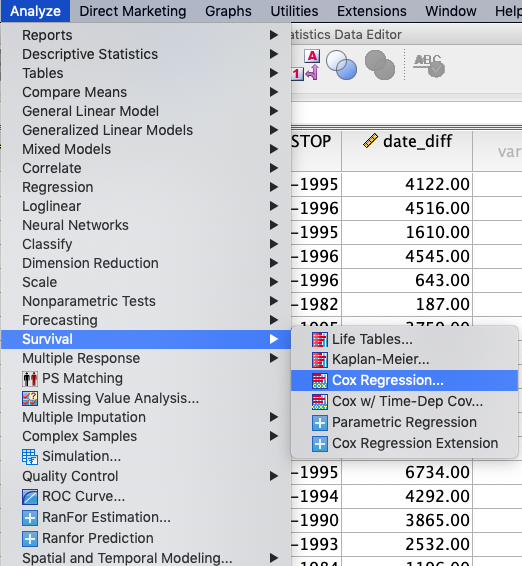
Task: Open the Mixed Models submenu
Action: (x=146, y=149)
